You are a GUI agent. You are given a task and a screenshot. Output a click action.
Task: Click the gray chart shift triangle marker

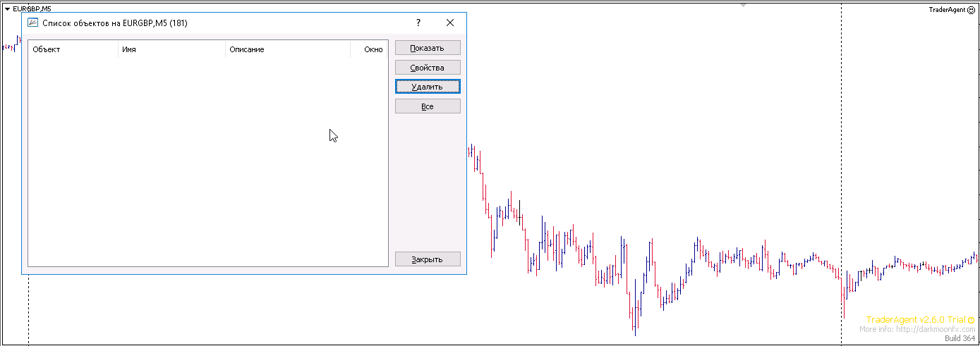pyautogui.click(x=743, y=6)
